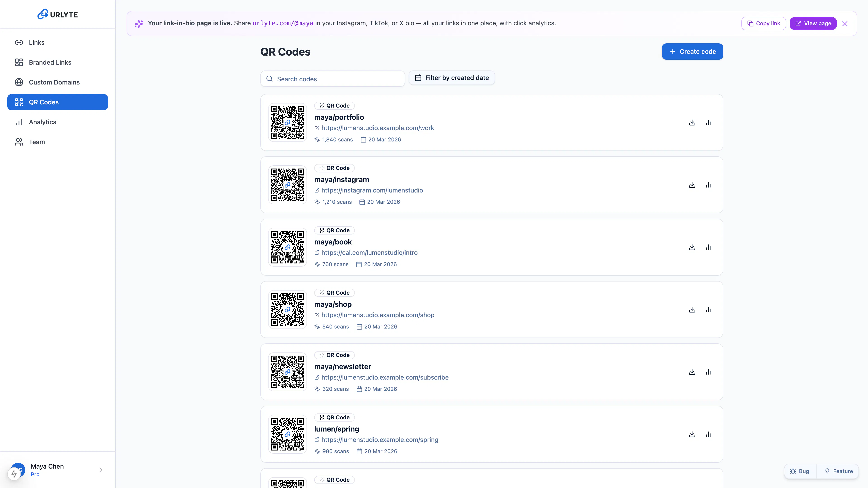868x488 pixels.
Task: Open Custom Domains page
Action: [58, 82]
